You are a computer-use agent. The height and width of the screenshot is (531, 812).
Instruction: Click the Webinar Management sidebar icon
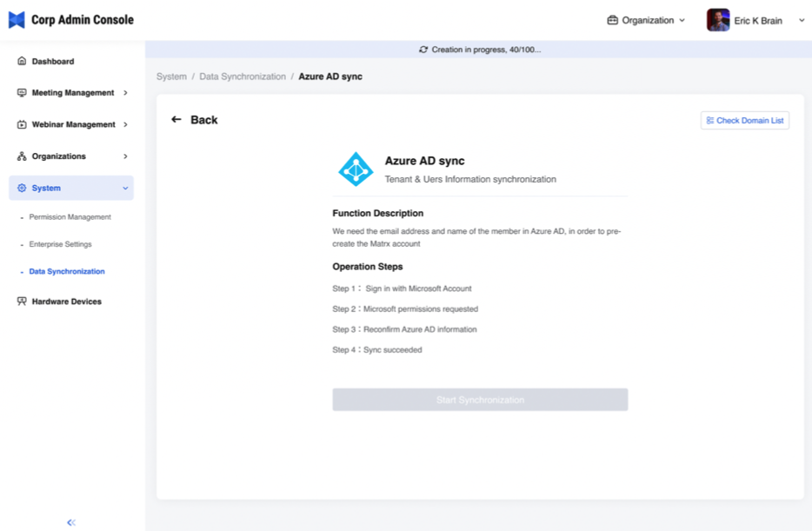pyautogui.click(x=22, y=124)
